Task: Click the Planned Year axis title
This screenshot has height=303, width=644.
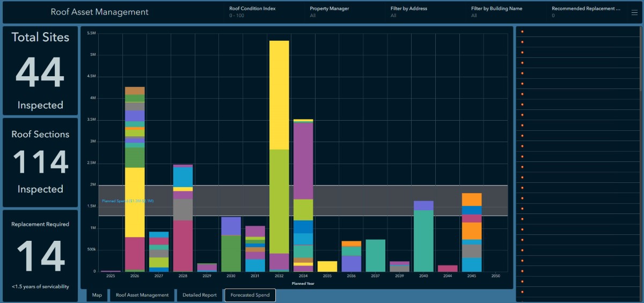Action: point(303,283)
